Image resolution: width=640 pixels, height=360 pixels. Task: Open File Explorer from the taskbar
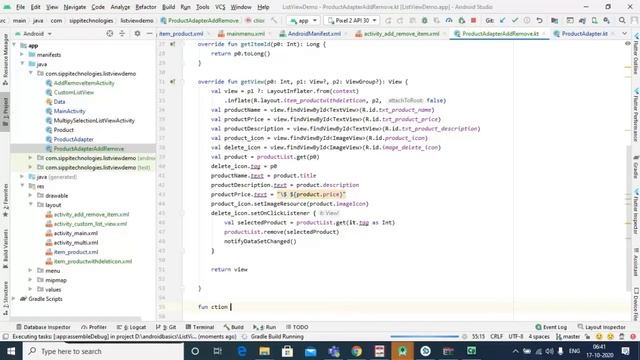coord(264,351)
